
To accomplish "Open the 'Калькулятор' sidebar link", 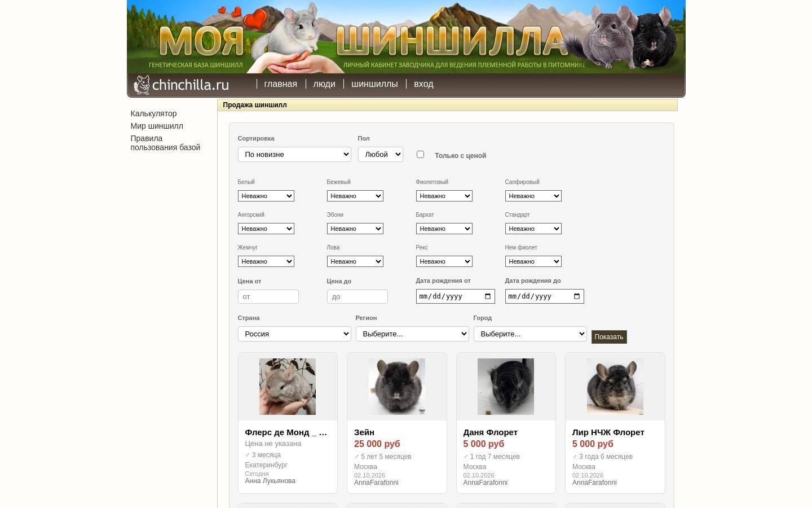I will coord(153,113).
